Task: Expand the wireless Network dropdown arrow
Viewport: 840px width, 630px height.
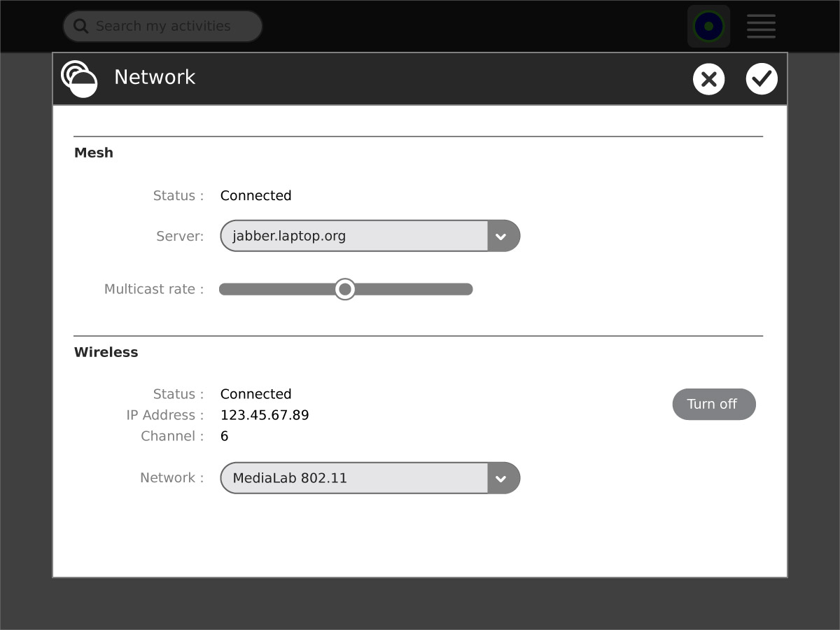Action: point(501,479)
